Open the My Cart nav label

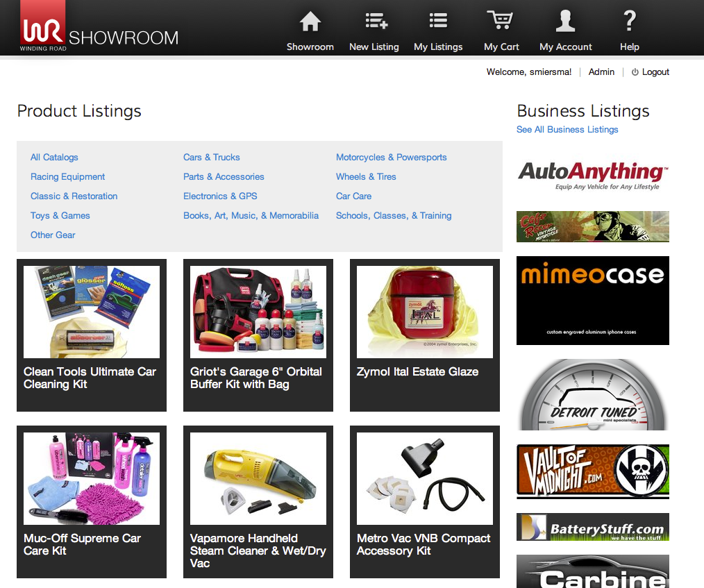point(501,47)
